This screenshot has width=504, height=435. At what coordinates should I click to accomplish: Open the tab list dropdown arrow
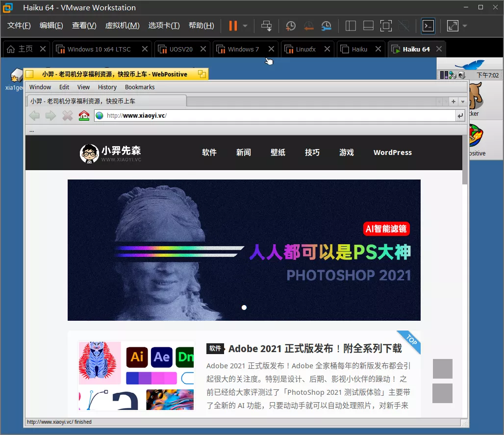(462, 102)
